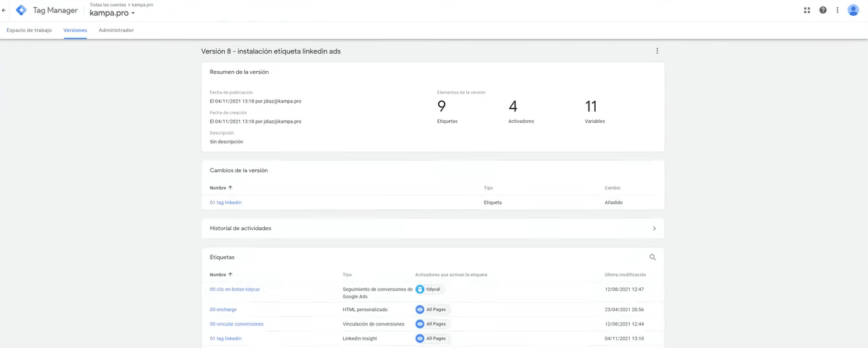This screenshot has height=348, width=868.
Task: Click LinkedIn Insight type cell
Action: tap(360, 338)
